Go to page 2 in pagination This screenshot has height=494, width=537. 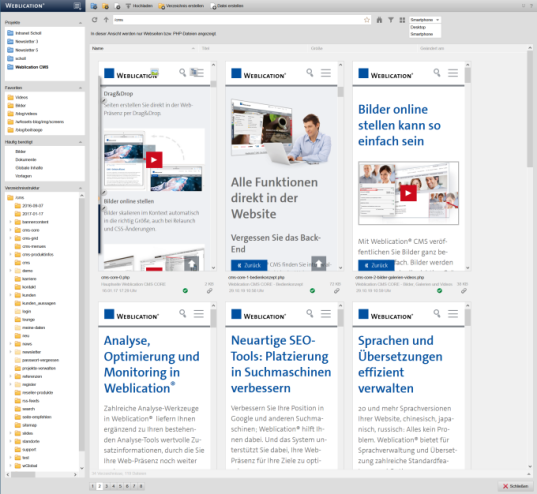[100, 486]
